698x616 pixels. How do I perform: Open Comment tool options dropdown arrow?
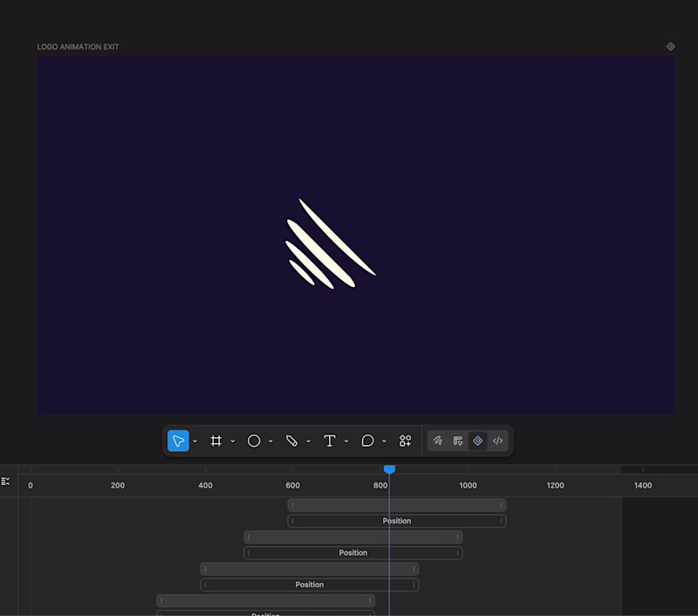tap(384, 441)
